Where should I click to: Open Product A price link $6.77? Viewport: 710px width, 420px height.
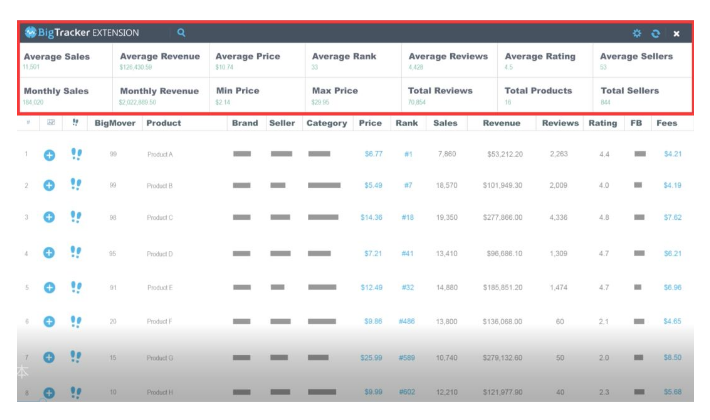(372, 155)
